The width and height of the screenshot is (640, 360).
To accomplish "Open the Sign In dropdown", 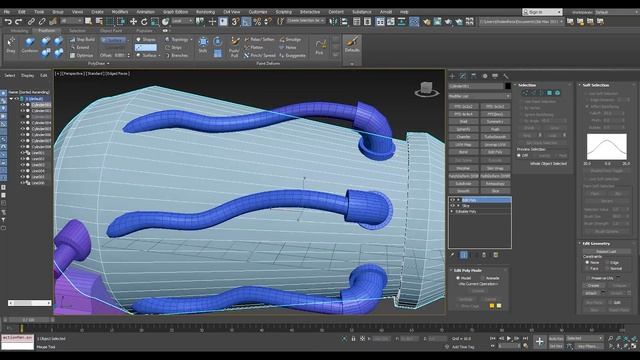I will click(x=542, y=12).
